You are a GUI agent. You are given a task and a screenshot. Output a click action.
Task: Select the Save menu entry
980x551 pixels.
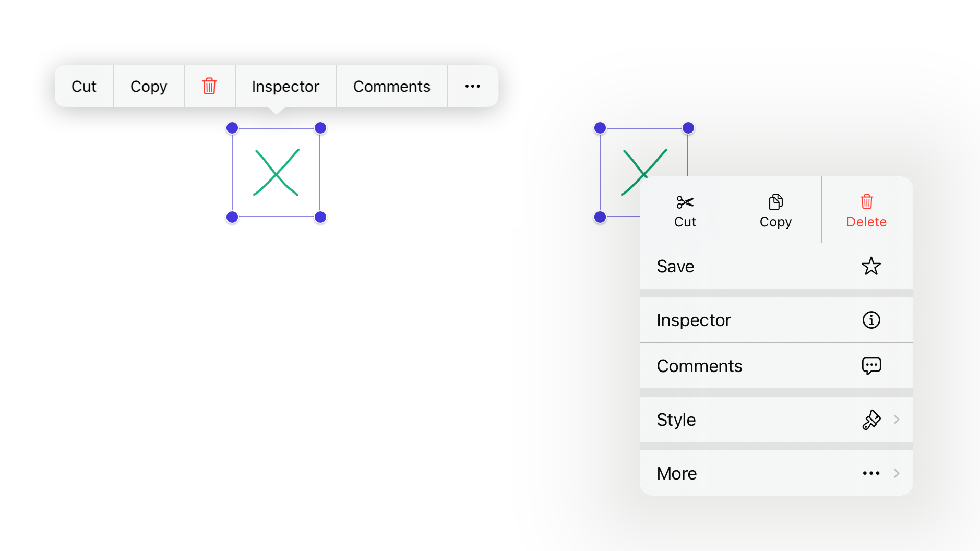coord(676,266)
